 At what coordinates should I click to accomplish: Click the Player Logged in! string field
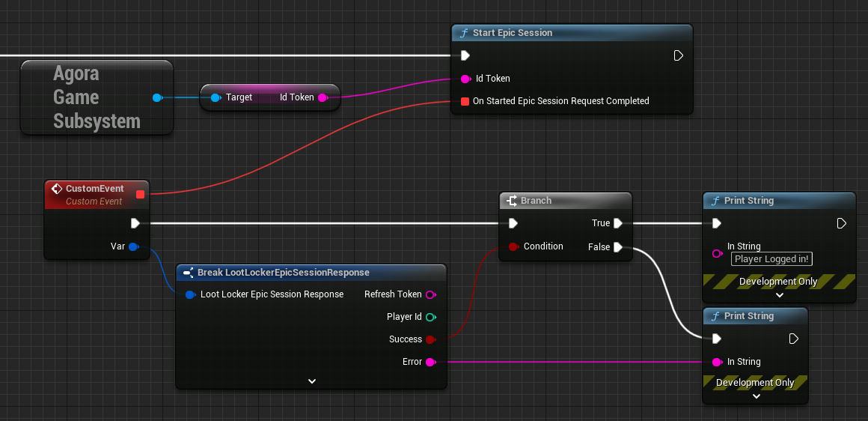771,258
